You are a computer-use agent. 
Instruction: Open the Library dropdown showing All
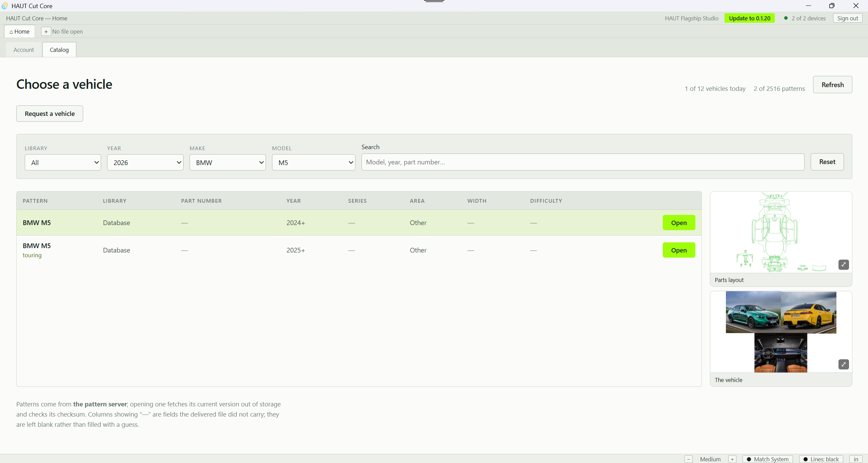pyautogui.click(x=63, y=162)
